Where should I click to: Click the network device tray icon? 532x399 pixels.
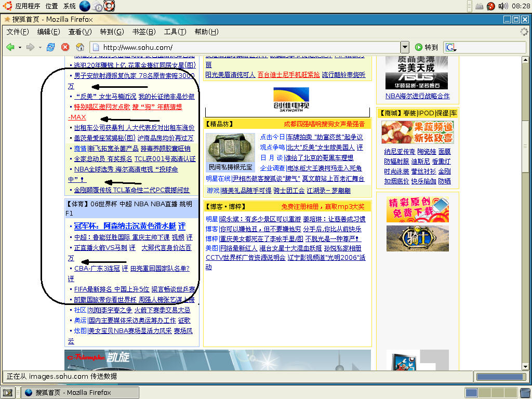click(x=479, y=6)
